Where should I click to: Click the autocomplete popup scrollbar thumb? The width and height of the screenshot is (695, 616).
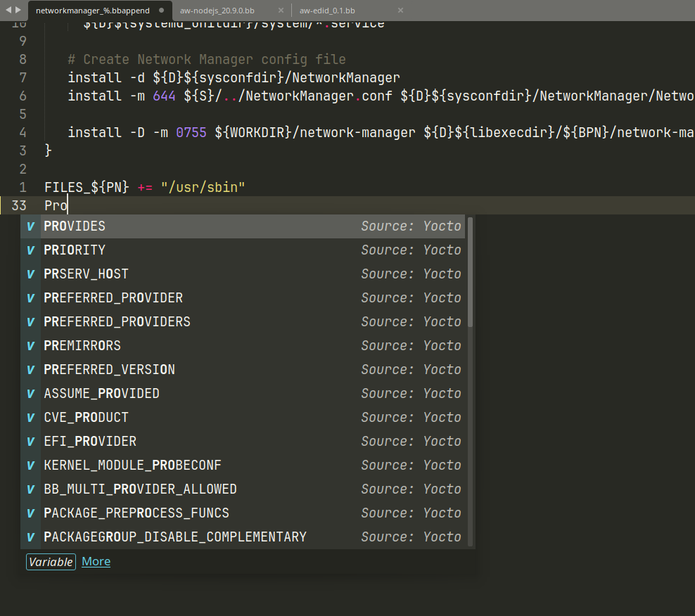pos(471,272)
